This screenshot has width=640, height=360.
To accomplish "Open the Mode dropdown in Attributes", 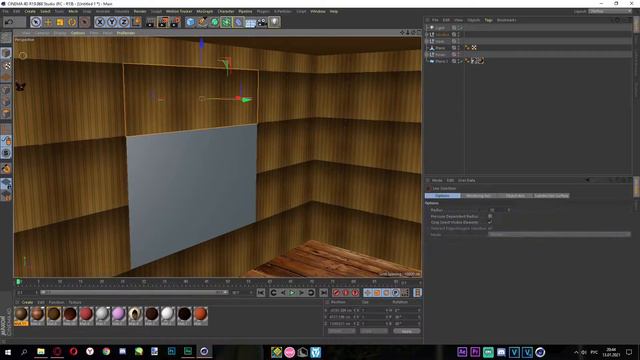I will [559, 234].
